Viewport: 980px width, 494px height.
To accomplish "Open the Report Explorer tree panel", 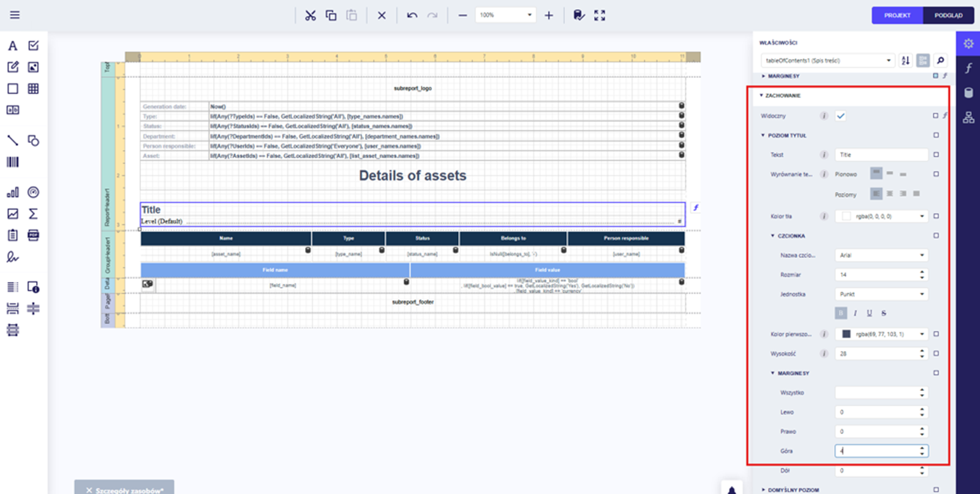I will [x=968, y=117].
